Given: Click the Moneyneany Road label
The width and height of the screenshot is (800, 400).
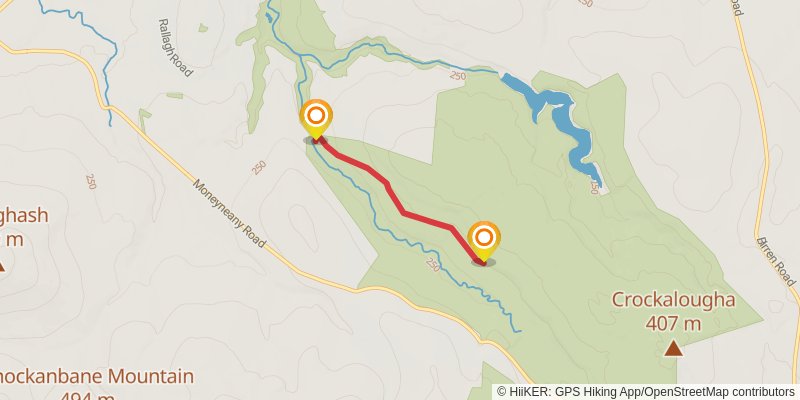Looking at the screenshot, I should pyautogui.click(x=229, y=213).
